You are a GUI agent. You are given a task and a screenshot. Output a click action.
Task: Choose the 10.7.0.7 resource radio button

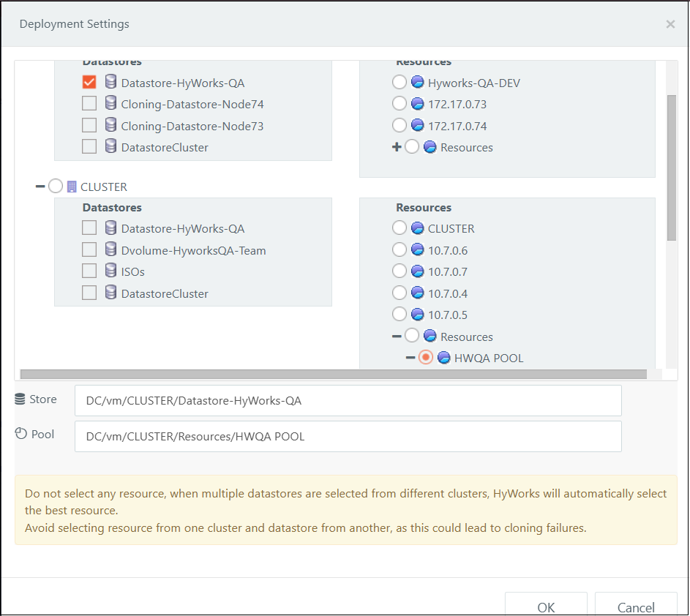[399, 271]
